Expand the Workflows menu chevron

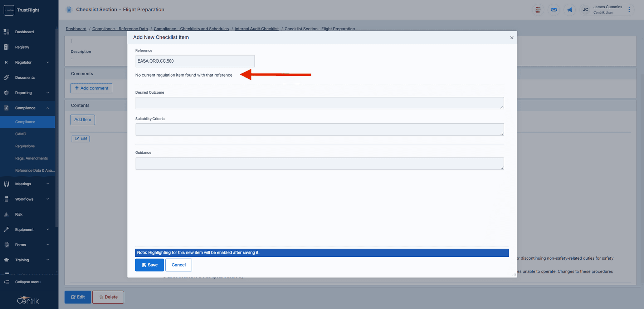tap(48, 199)
